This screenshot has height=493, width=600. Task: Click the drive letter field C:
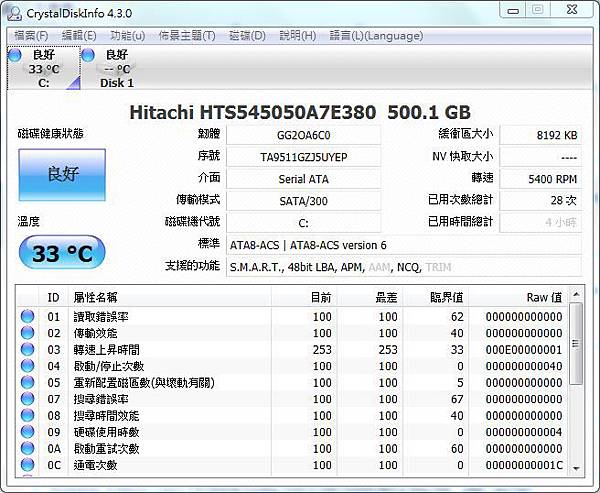[303, 222]
